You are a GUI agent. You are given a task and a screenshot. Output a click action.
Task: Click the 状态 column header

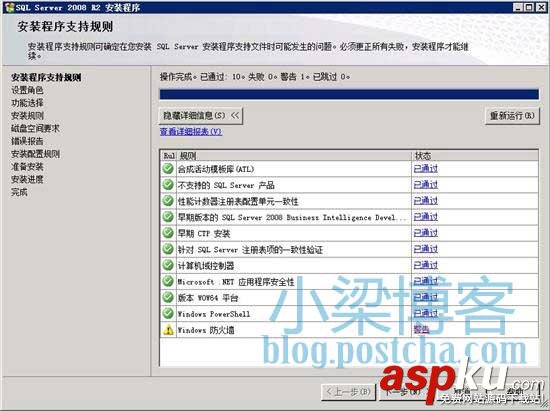point(475,156)
